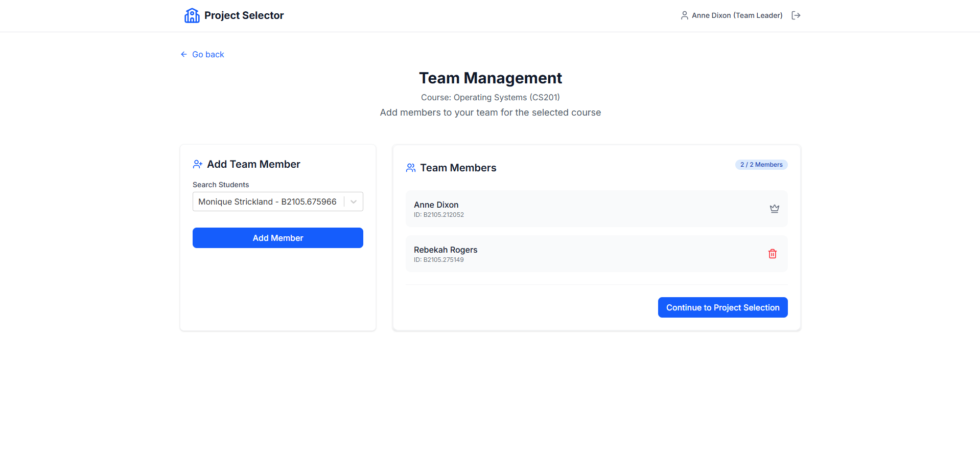Click the Team Members heading text
Image resolution: width=980 pixels, height=469 pixels.
[x=458, y=168]
